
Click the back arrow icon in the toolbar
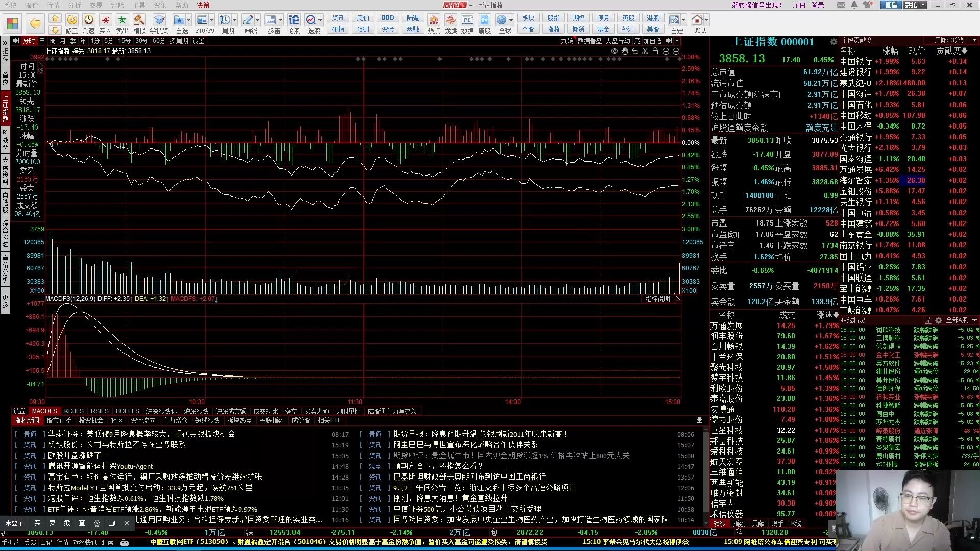click(x=35, y=23)
